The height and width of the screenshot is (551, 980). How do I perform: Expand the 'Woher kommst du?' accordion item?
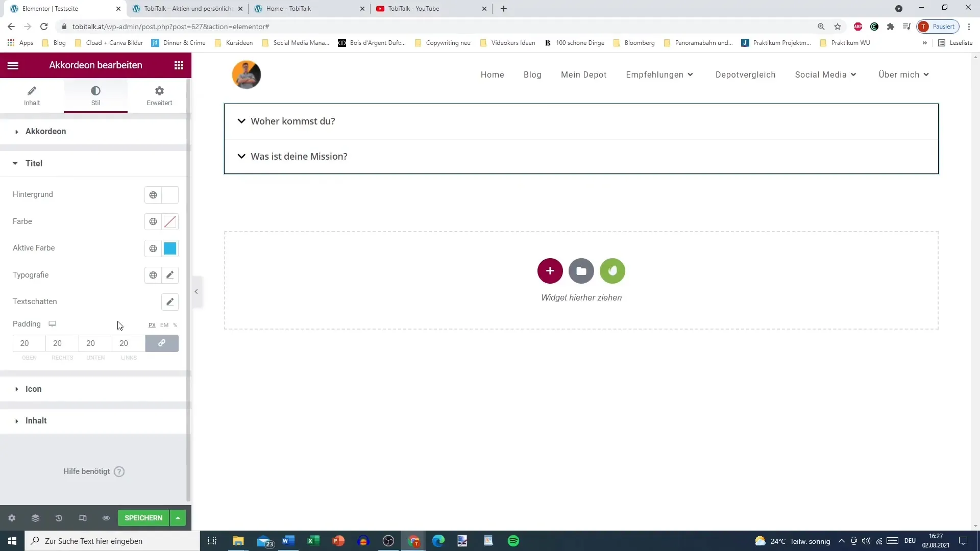pyautogui.click(x=292, y=121)
